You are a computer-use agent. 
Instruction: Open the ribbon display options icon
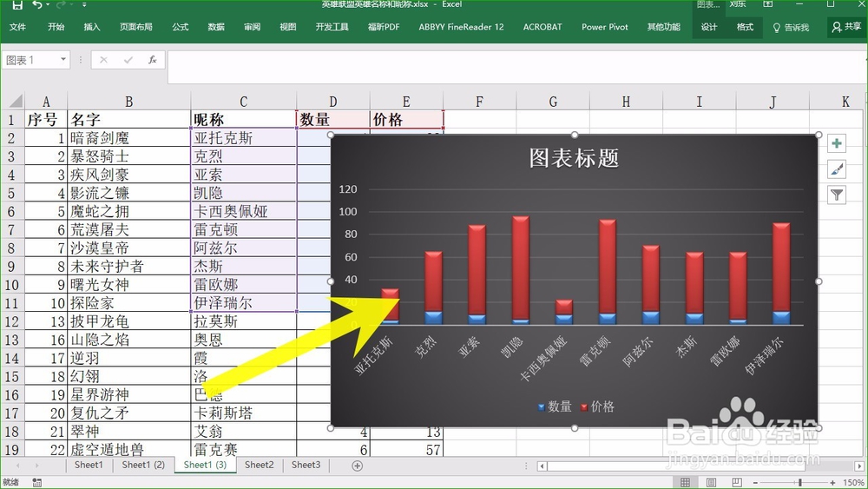[x=768, y=4]
